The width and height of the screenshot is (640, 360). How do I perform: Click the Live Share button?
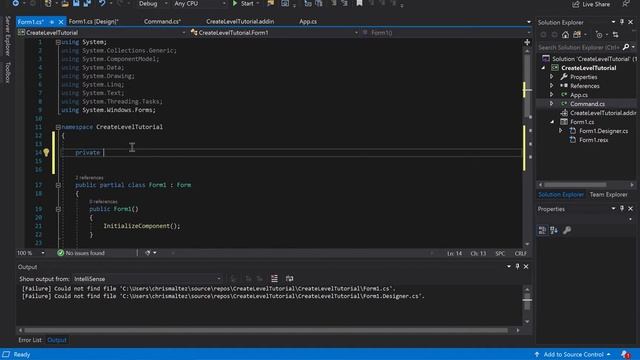pos(591,4)
